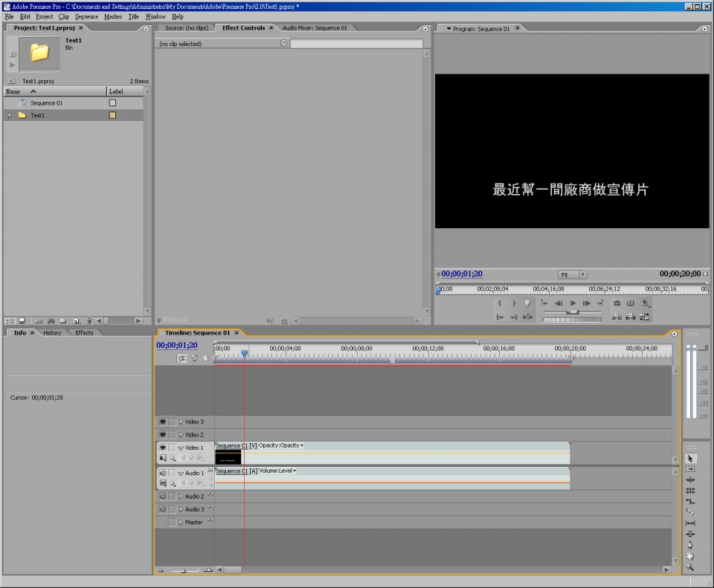Open the Sequence menu
The height and width of the screenshot is (588, 714).
[x=86, y=16]
